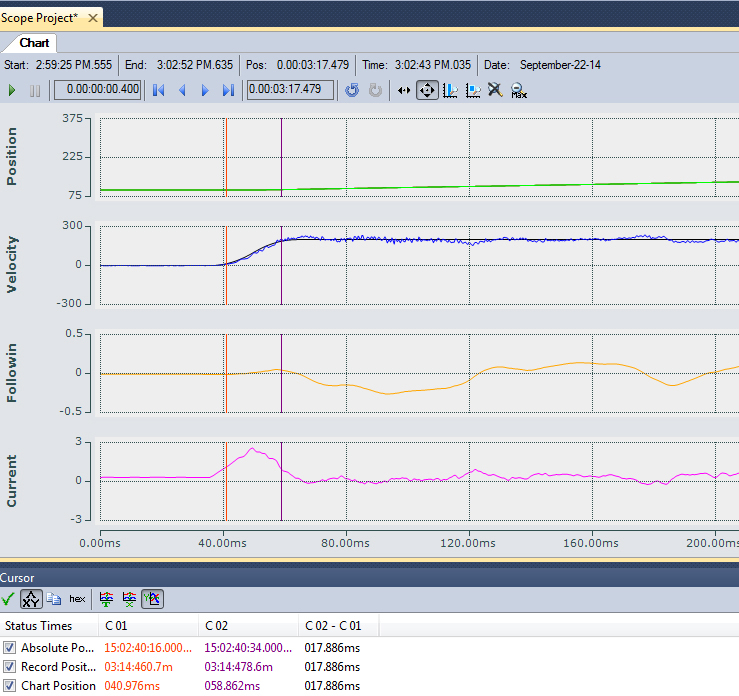
Task: Click the 120.00ms time axis label
Action: [x=468, y=543]
